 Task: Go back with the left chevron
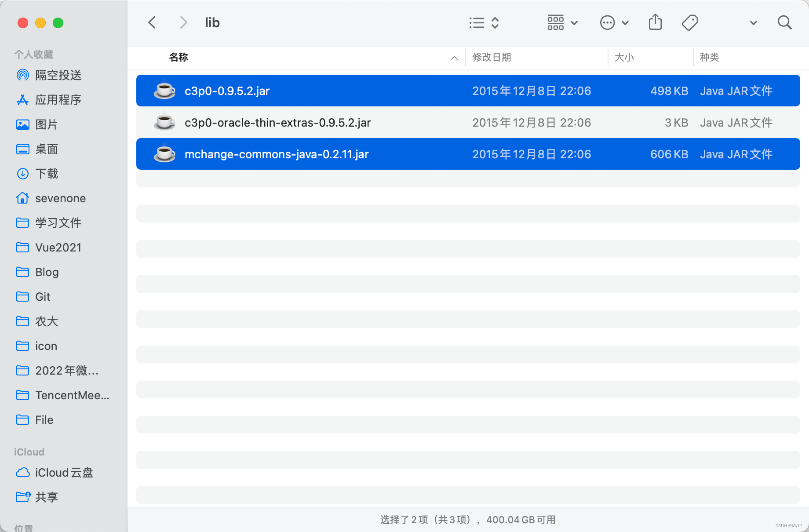point(152,22)
